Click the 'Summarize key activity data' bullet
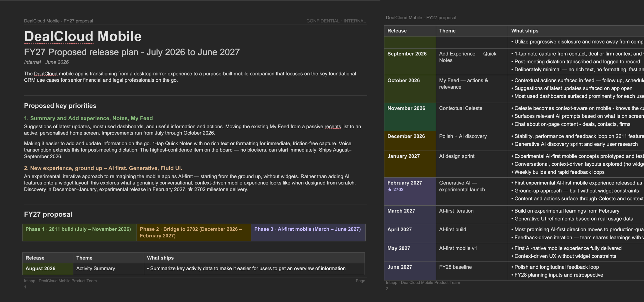 click(246, 269)
